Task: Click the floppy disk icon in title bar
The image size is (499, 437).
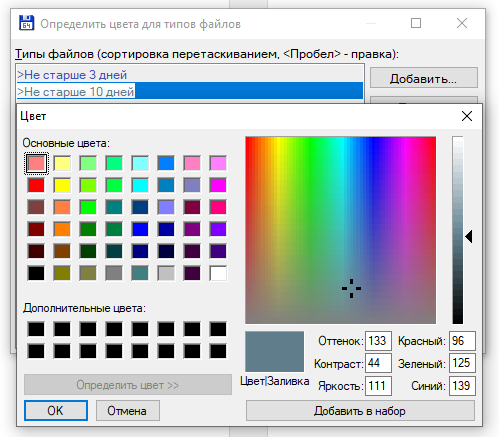Action: tap(26, 23)
